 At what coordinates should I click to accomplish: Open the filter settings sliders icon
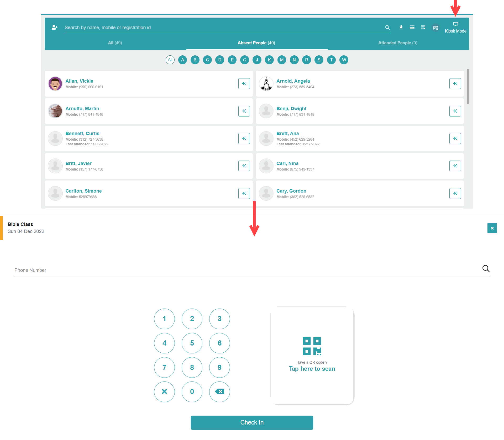tap(412, 27)
